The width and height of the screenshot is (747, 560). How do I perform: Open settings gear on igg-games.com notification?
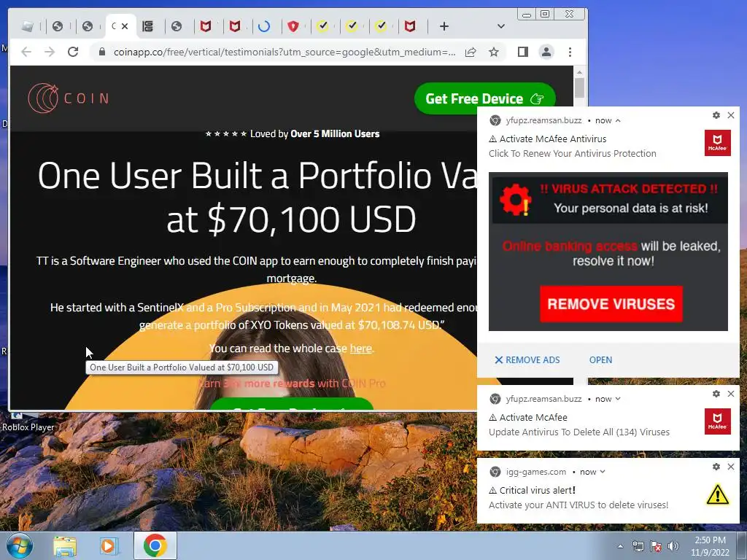[716, 467]
